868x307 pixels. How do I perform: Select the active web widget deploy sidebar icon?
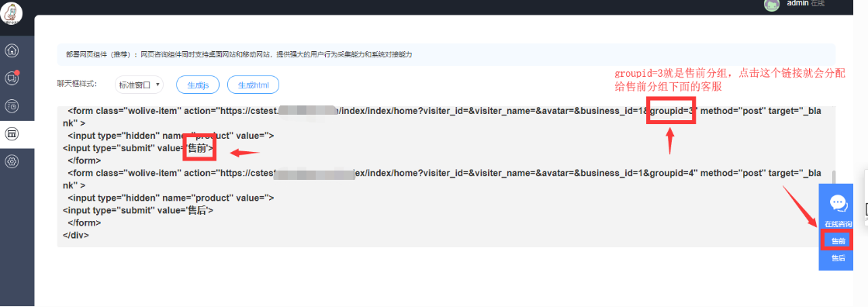12,133
